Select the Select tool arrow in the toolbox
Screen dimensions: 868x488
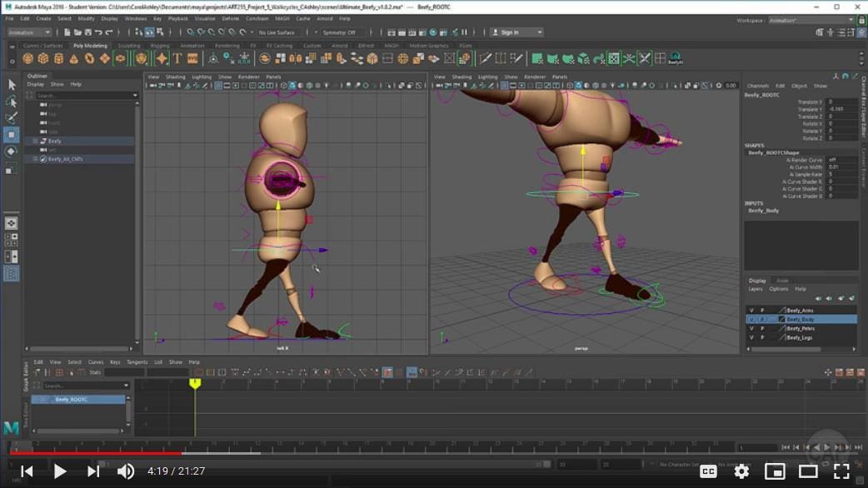coord(12,84)
